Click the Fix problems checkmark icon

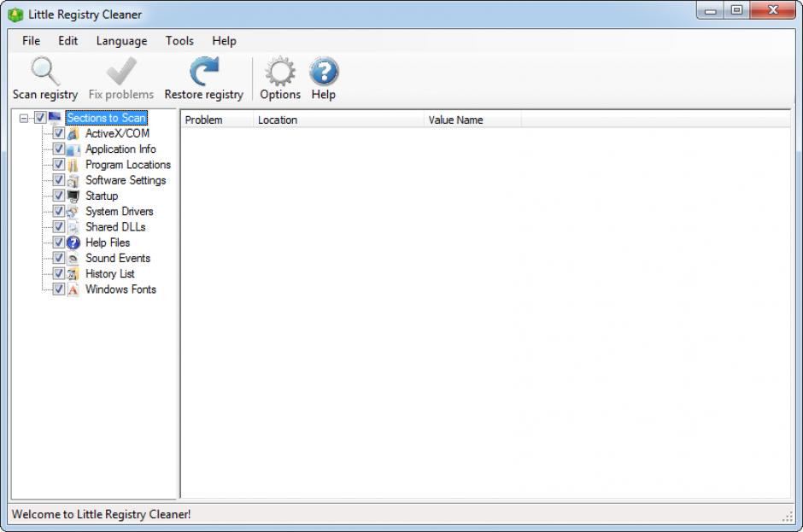121,71
